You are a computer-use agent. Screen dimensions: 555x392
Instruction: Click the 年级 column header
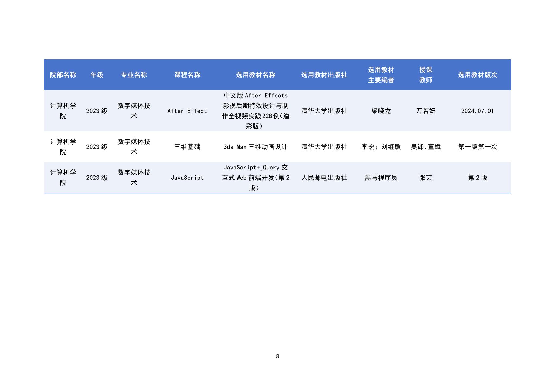(97, 75)
